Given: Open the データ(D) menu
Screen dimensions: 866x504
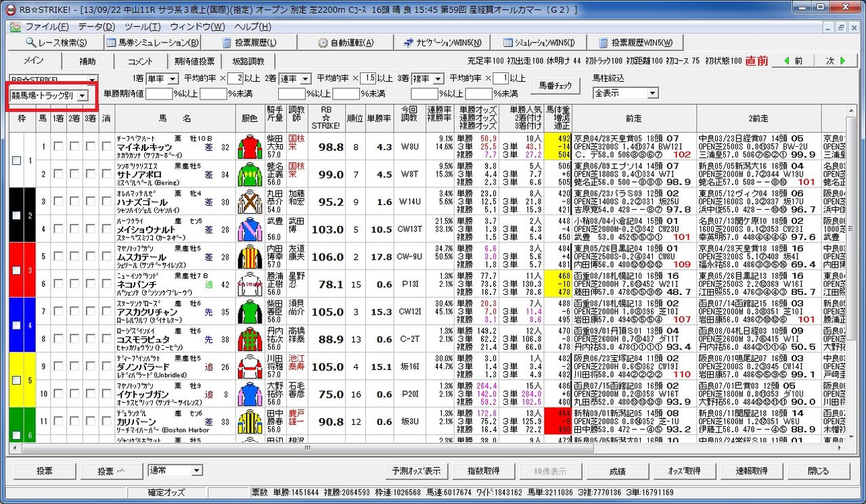Looking at the screenshot, I should (97, 27).
